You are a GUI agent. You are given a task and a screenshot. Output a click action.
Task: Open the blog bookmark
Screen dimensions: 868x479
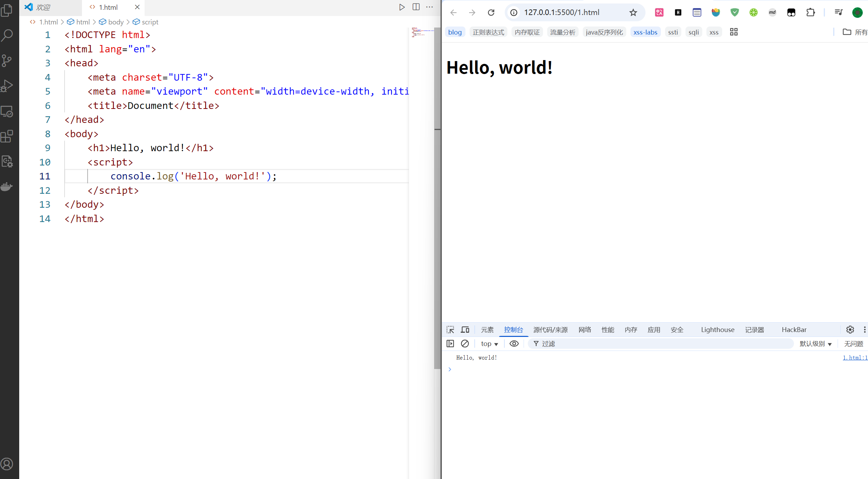pos(455,32)
